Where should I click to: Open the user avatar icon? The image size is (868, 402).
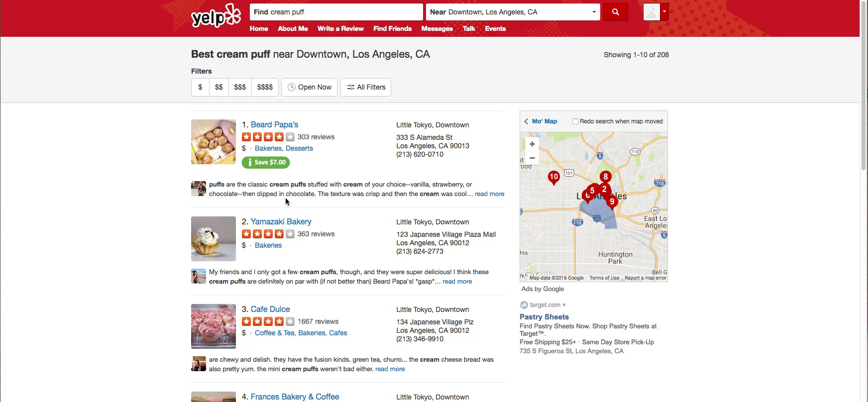tap(651, 12)
